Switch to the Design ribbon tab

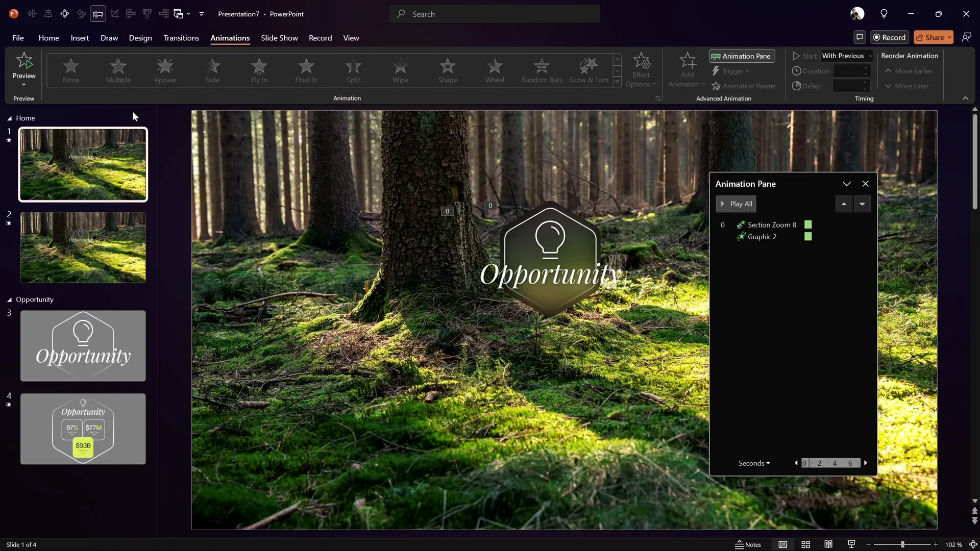coord(140,38)
